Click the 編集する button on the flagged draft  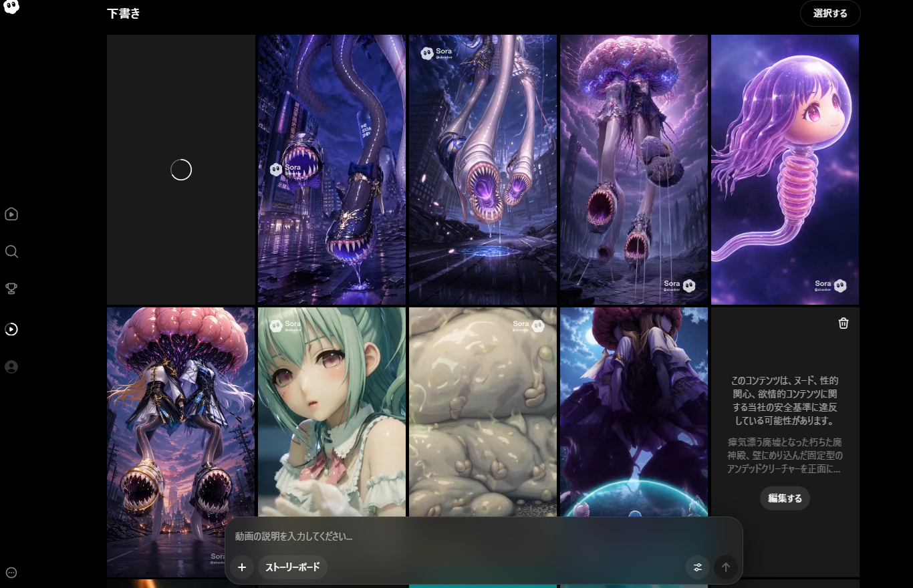785,498
